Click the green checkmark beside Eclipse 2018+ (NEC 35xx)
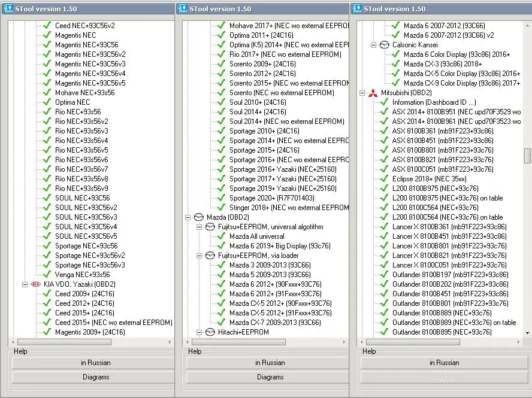Screen dimensions: 532x398 385,179
